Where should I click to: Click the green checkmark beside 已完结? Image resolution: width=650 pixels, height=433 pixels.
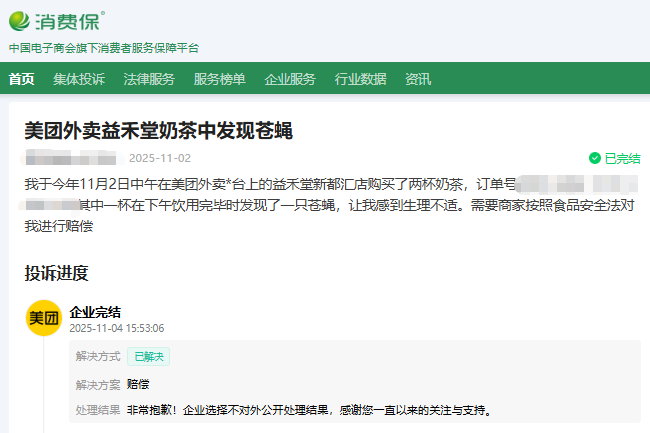click(x=595, y=158)
